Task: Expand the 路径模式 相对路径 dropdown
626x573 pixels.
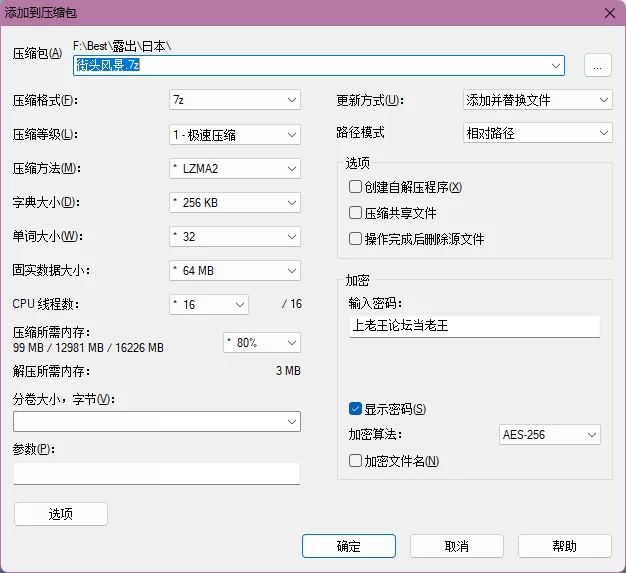Action: coord(537,133)
